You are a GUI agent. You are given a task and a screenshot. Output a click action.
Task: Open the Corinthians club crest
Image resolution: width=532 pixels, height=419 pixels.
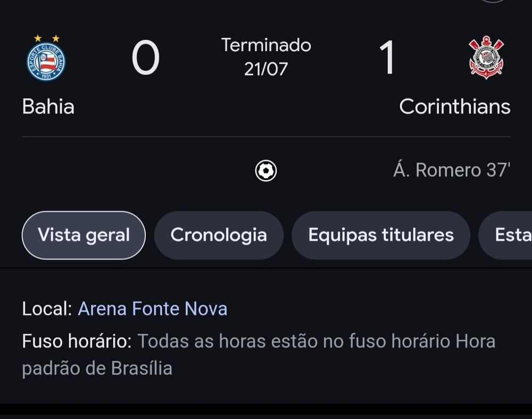point(486,57)
